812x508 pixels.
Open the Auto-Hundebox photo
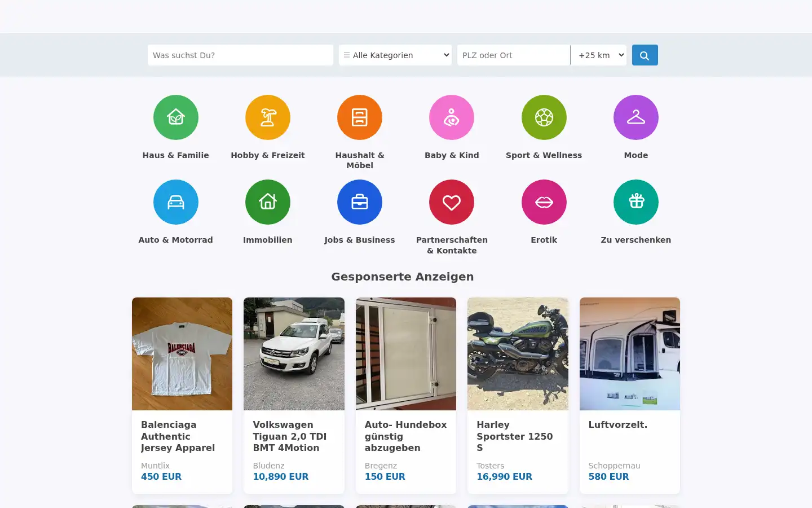406,354
